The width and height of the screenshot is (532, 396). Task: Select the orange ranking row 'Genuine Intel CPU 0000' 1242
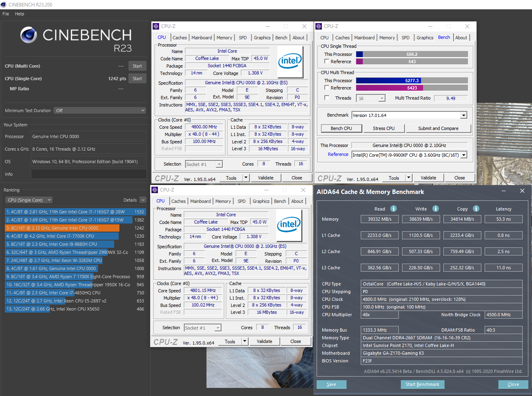click(x=75, y=228)
